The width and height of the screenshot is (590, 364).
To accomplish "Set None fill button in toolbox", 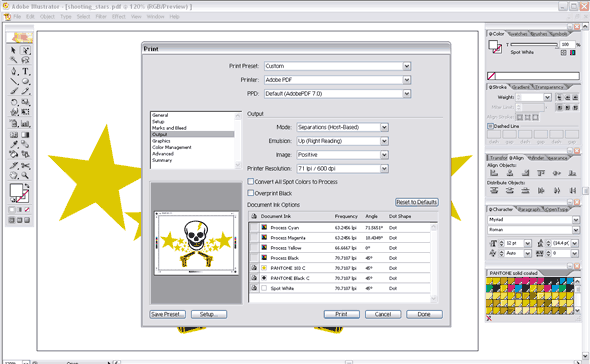I will pos(27,210).
